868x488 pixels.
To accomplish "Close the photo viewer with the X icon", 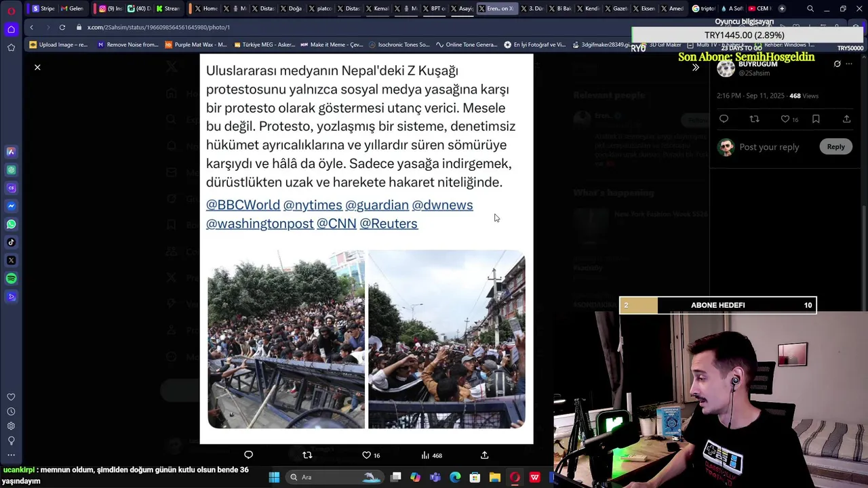I will 37,67.
